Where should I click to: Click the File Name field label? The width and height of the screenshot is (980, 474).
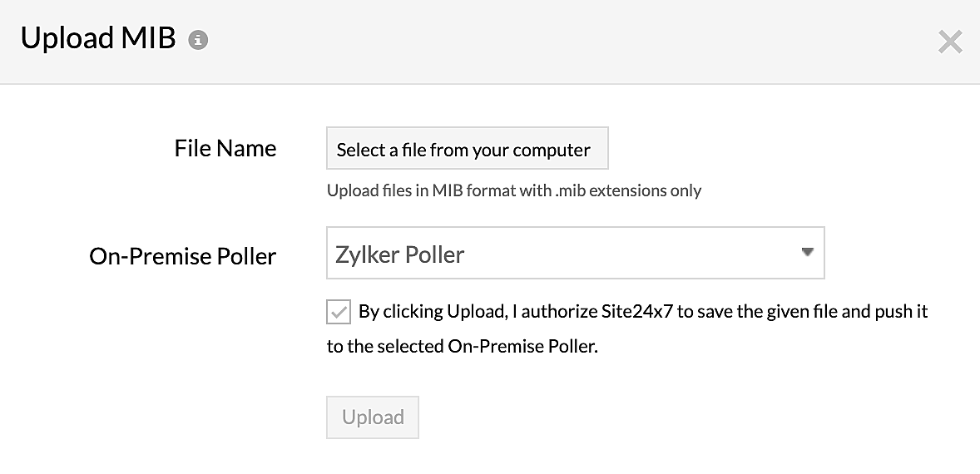(x=225, y=148)
